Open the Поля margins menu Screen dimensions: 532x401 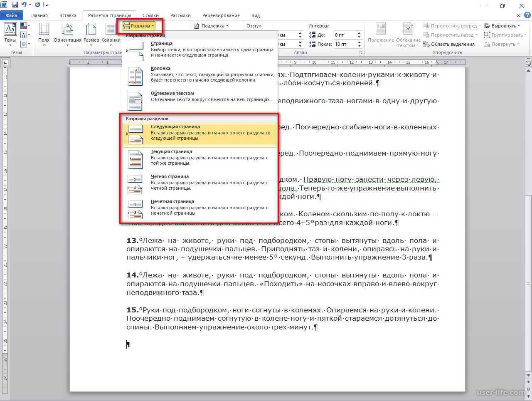pos(44,35)
